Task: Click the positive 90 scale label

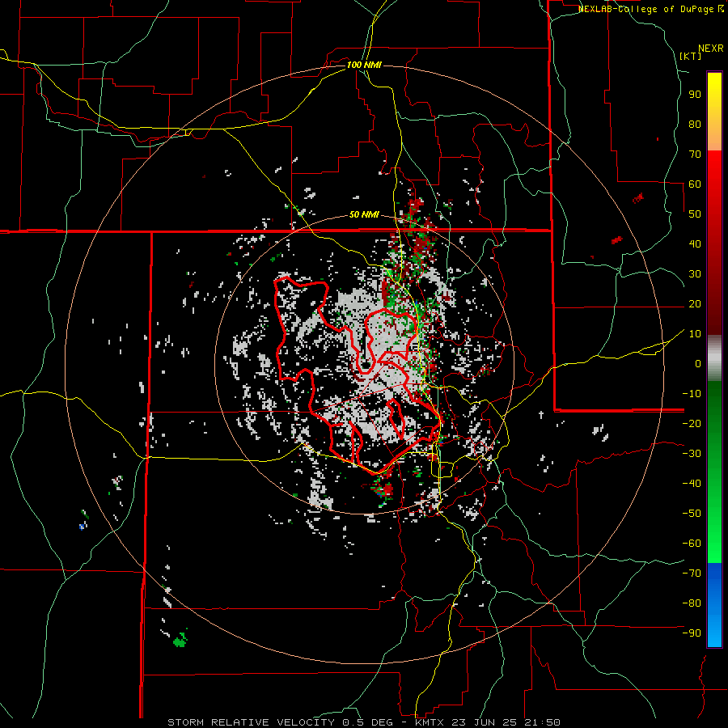Action: pyautogui.click(x=695, y=95)
